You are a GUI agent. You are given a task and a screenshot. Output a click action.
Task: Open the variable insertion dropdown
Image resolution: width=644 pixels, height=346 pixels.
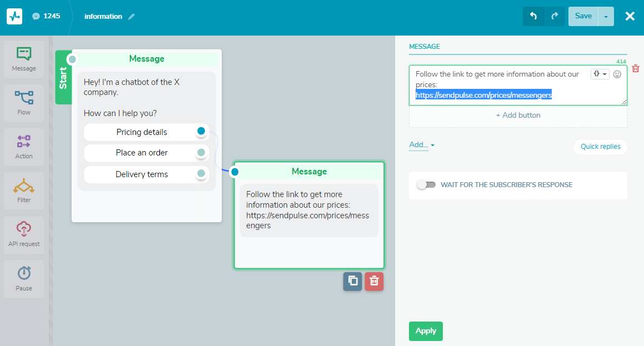tap(600, 73)
